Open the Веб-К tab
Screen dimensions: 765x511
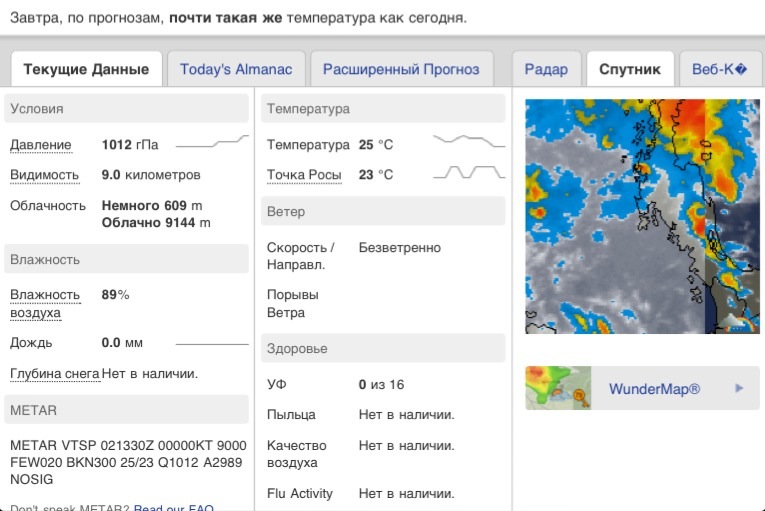[x=720, y=69]
